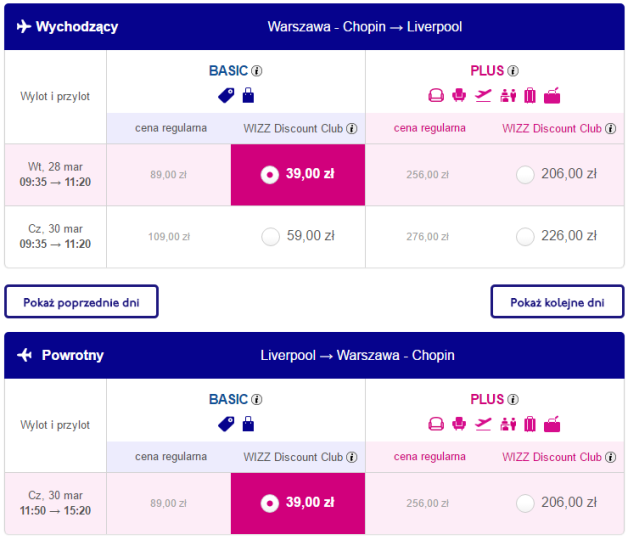Screen dimensions: 628x540
Task: Click the outbound Wt, 28 mar flight row
Action: pyautogui.click(x=314, y=175)
